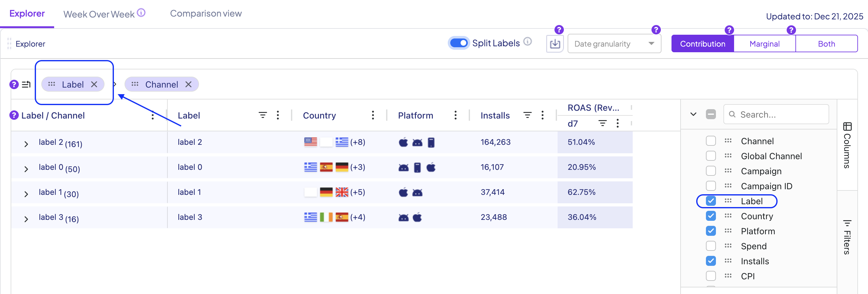Enable the Campaign column checkbox
Screen dimensions: 868x294
[x=711, y=171]
